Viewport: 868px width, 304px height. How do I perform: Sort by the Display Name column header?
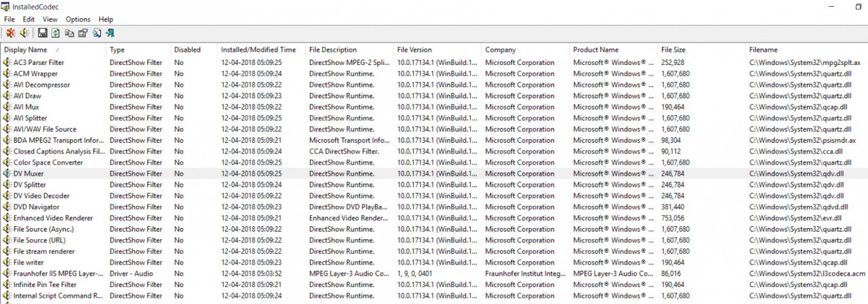(x=26, y=49)
